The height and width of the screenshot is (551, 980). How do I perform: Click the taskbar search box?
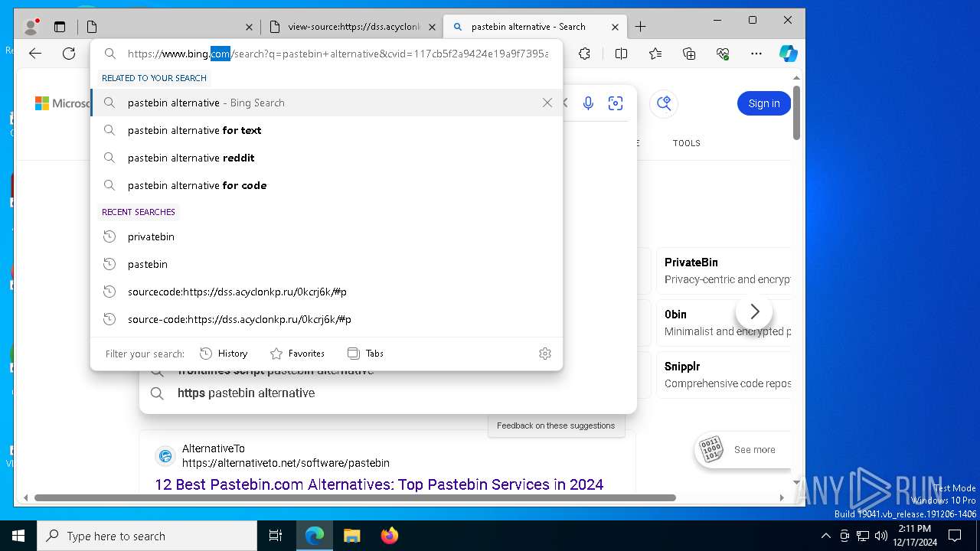click(147, 536)
